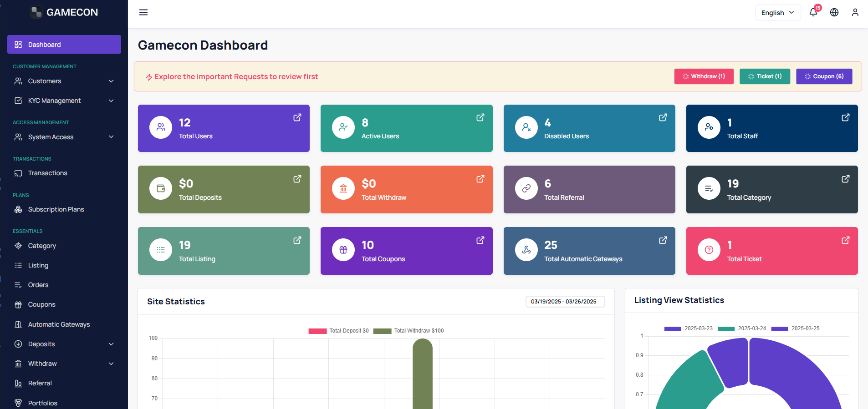
Task: Open Transactions in the sidebar
Action: coord(64,173)
